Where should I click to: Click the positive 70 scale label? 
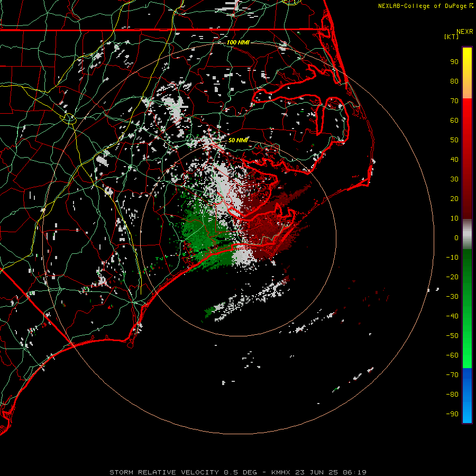(454, 101)
